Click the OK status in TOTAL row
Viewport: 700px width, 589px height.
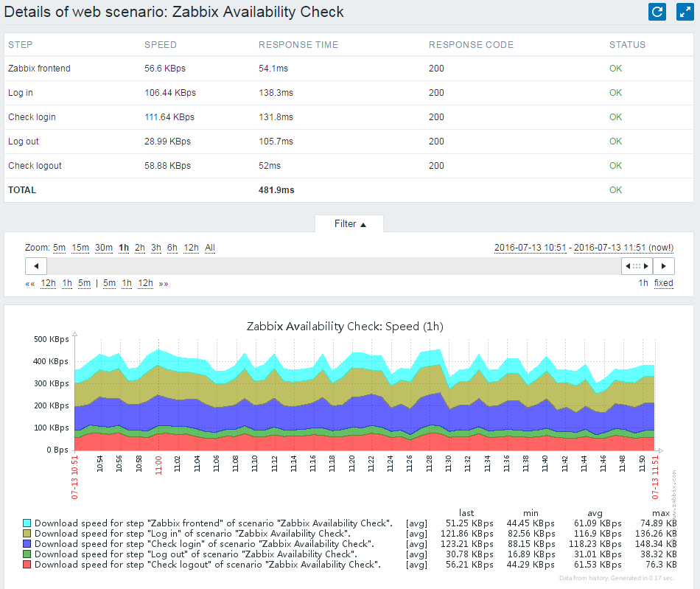(615, 189)
